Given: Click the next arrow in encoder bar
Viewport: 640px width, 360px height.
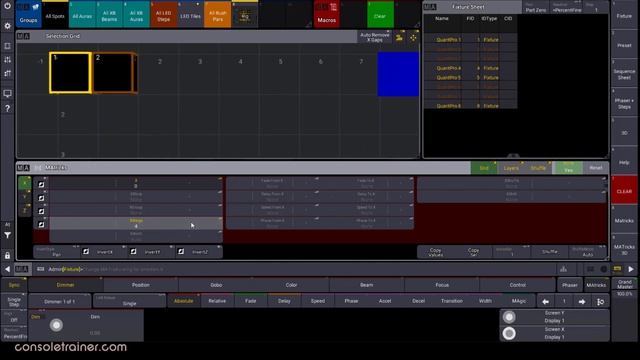Looking at the screenshot, I should coord(582,302).
